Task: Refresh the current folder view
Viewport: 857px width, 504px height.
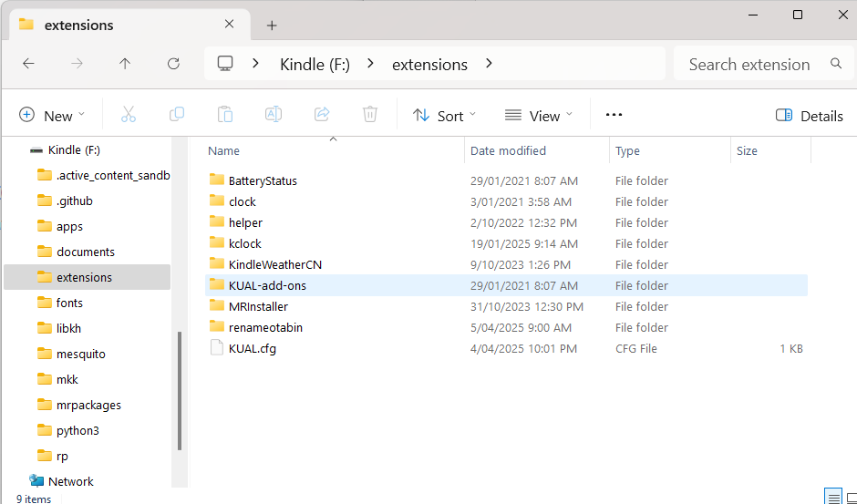Action: (x=173, y=64)
